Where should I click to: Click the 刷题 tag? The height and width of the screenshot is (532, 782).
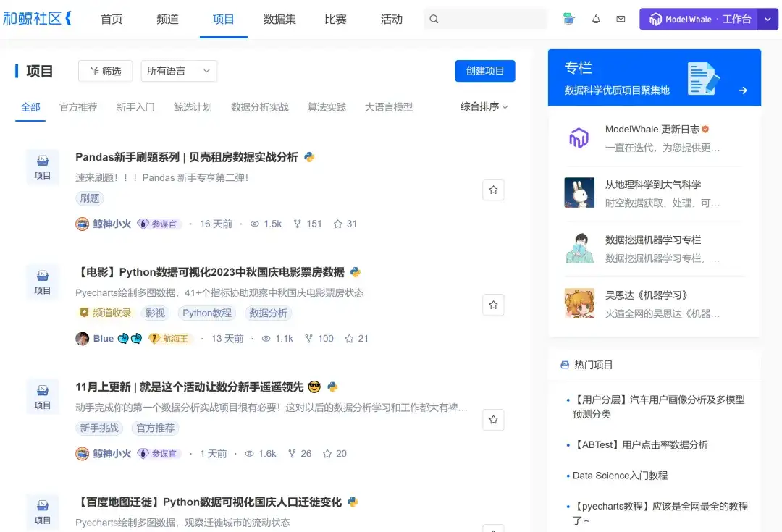90,198
